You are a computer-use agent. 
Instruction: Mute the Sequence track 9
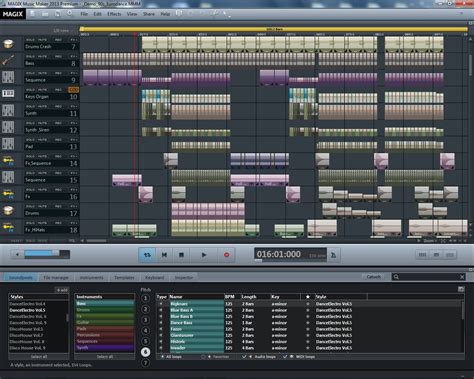tap(42, 73)
